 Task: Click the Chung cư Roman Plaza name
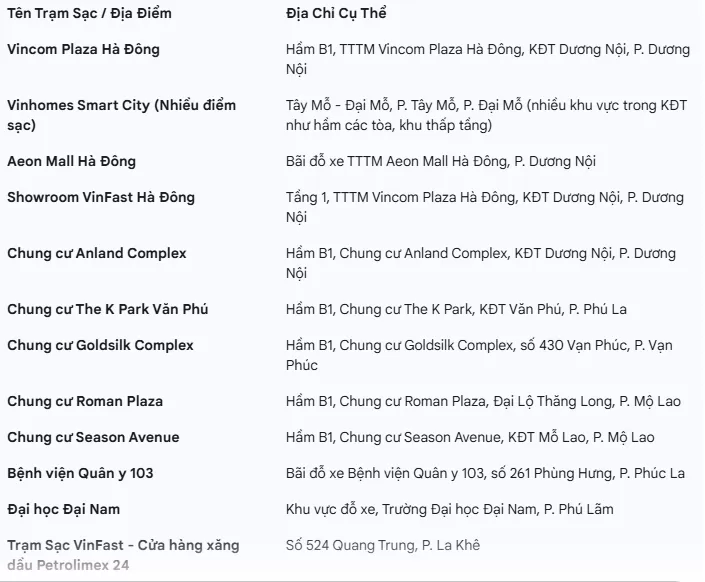click(85, 401)
